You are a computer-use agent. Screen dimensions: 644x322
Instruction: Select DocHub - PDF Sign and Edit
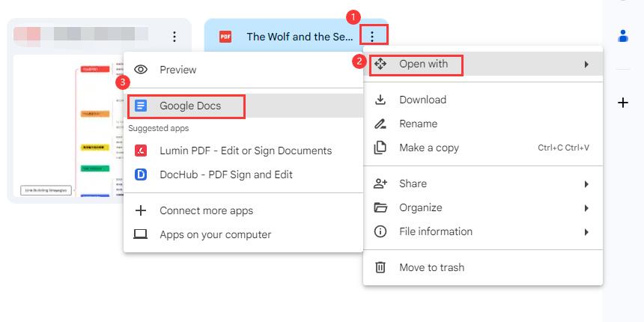(243, 174)
